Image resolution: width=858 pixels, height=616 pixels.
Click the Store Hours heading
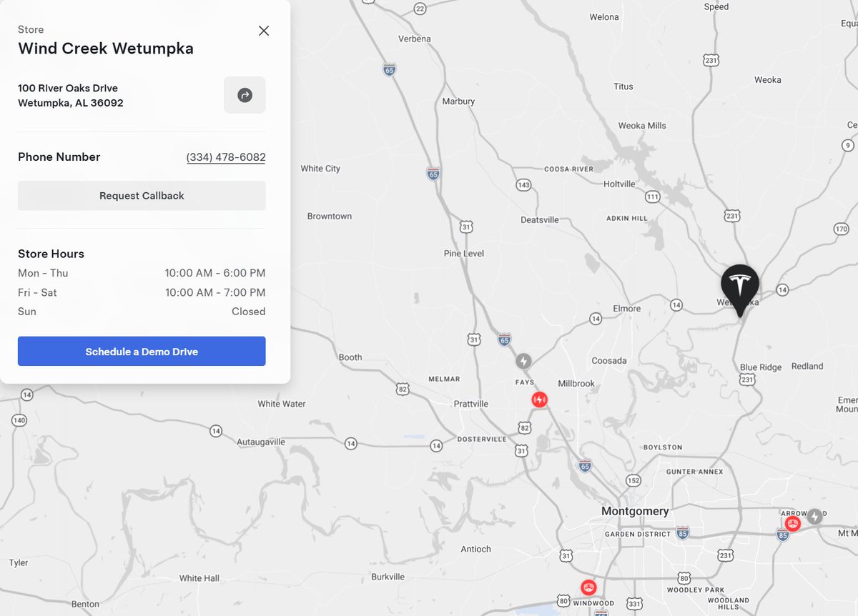[x=51, y=254]
